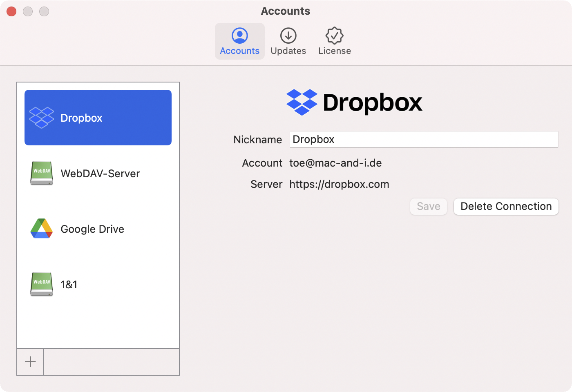Select the 1&1 account
The width and height of the screenshot is (572, 392).
(98, 284)
